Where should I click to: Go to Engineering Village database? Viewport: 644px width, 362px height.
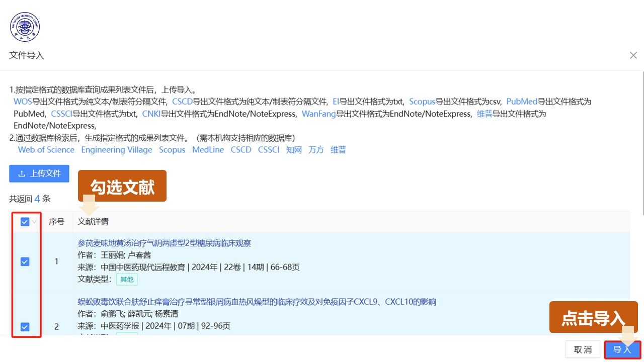tap(117, 150)
